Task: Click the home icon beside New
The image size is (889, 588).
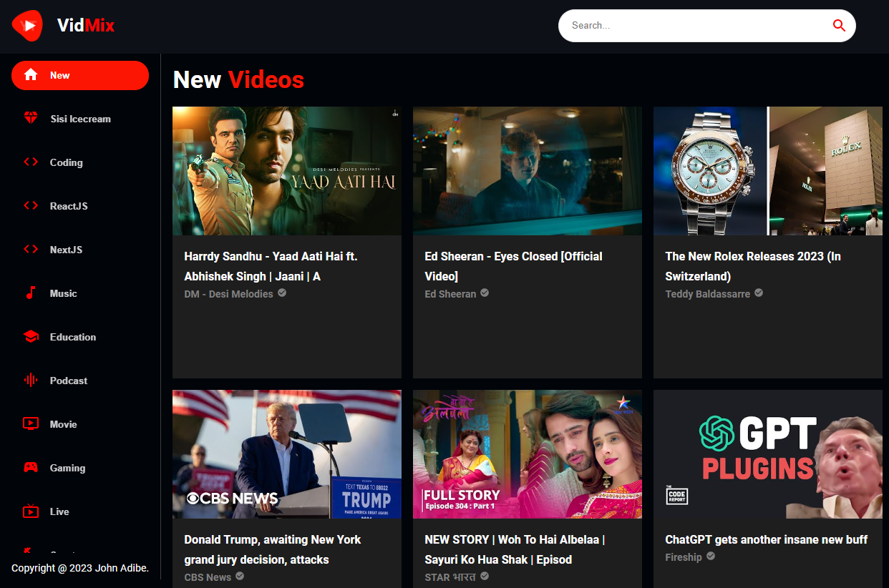Action: click(x=31, y=74)
